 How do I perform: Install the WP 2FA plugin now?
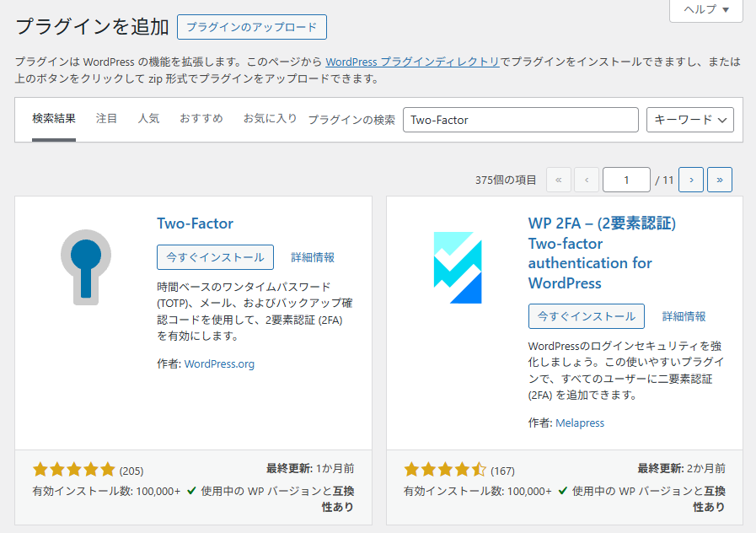click(587, 316)
